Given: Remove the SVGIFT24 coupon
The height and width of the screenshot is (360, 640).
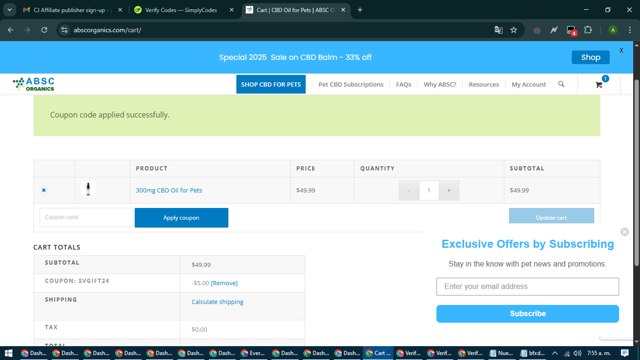Looking at the screenshot, I should click(224, 283).
